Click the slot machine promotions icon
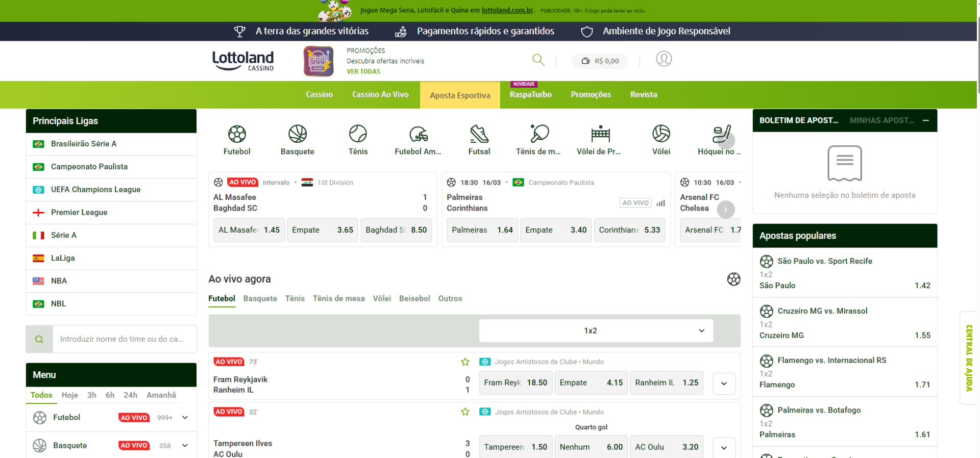 tap(318, 61)
